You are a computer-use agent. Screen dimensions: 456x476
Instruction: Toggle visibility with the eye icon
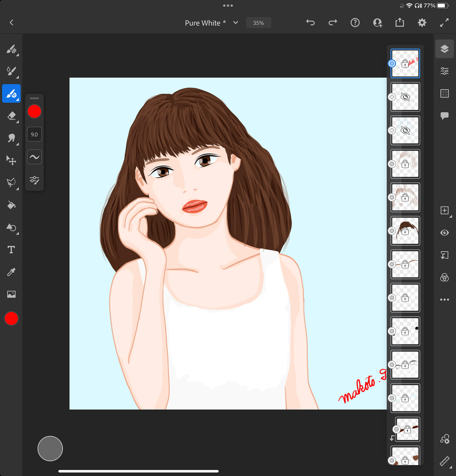(x=444, y=233)
